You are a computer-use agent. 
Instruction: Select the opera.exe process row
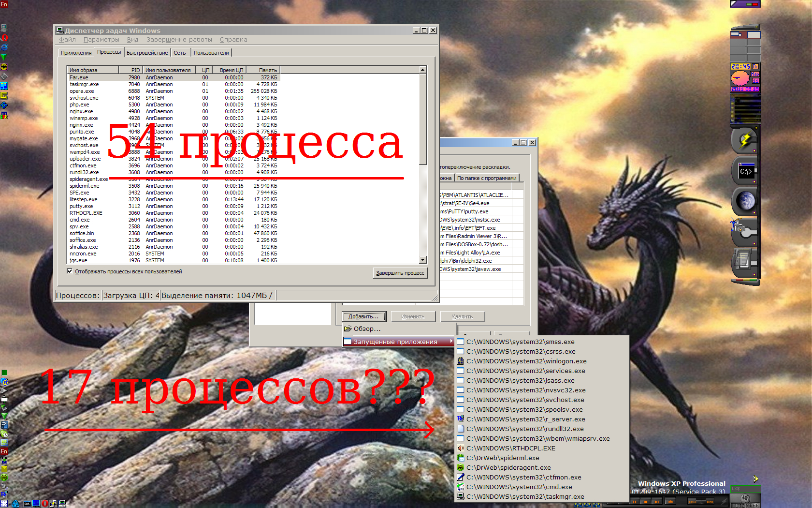tap(174, 91)
